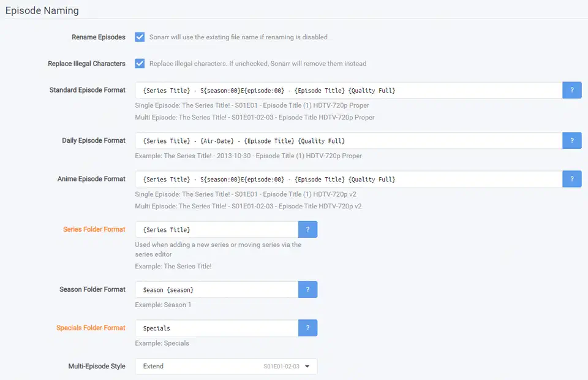
Task: Click Standard format's Single Episode example ending Proper
Action: 252,105
